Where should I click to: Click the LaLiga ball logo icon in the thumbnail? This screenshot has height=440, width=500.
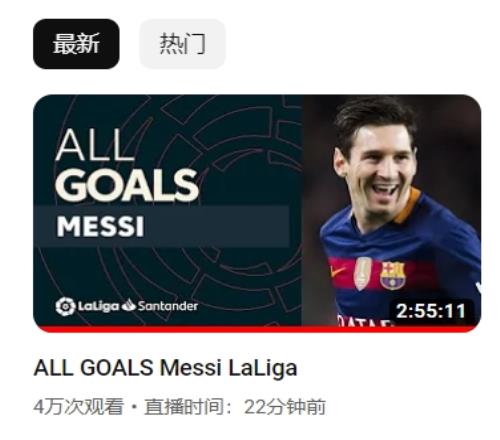65,306
